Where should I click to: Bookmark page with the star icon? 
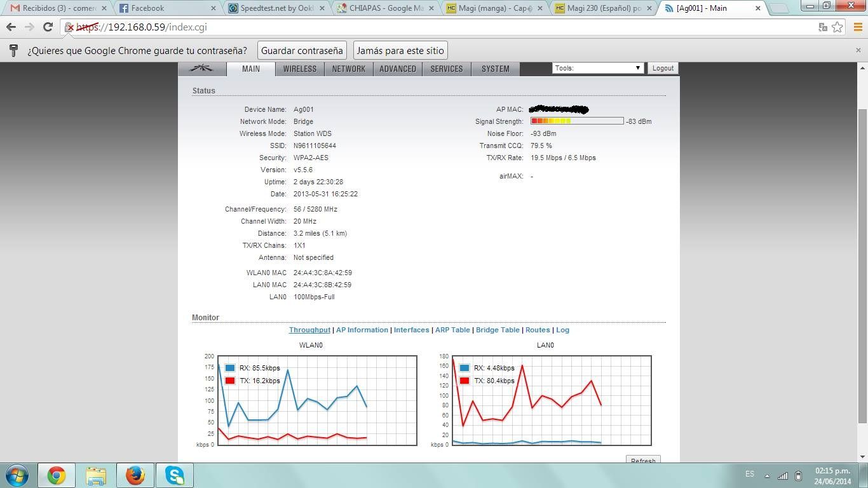837,27
